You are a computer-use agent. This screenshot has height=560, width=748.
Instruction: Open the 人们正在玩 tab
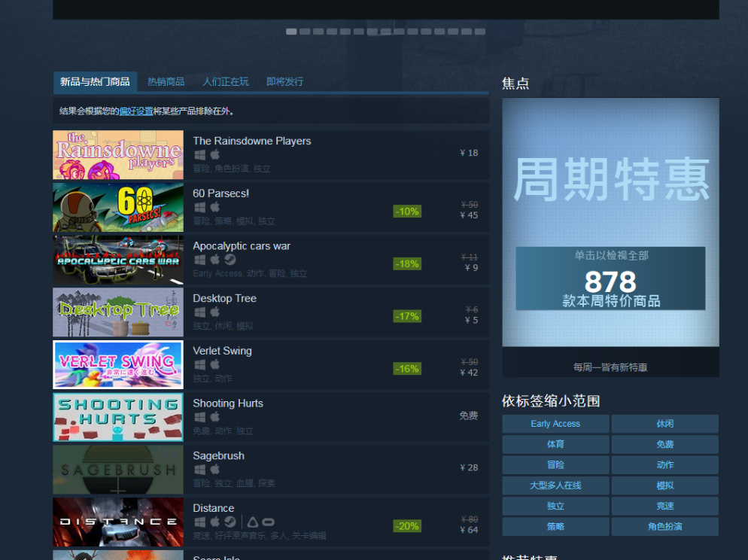(x=225, y=81)
